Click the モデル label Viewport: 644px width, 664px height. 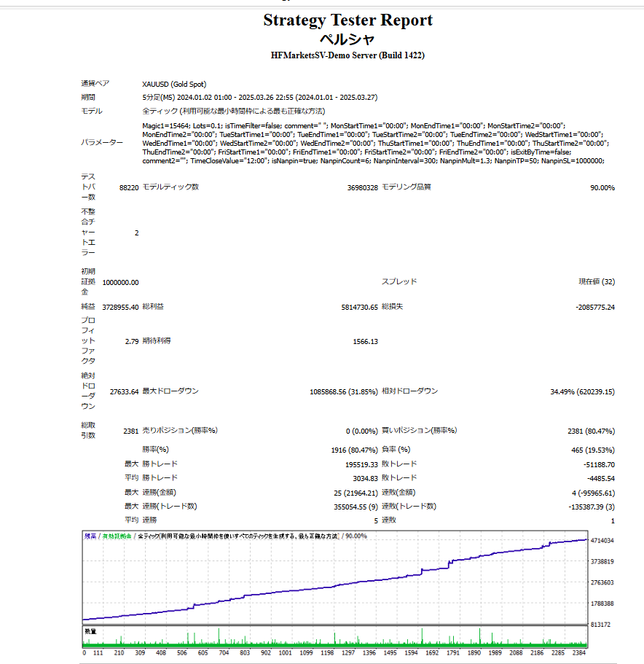[92, 111]
